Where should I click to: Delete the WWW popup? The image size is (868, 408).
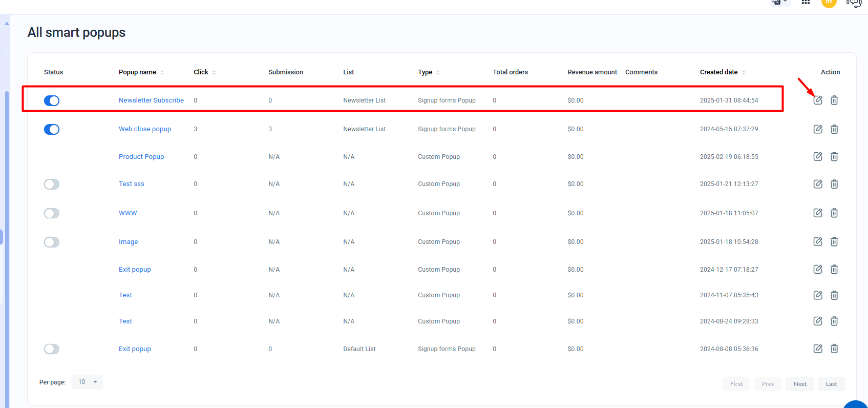(x=834, y=213)
